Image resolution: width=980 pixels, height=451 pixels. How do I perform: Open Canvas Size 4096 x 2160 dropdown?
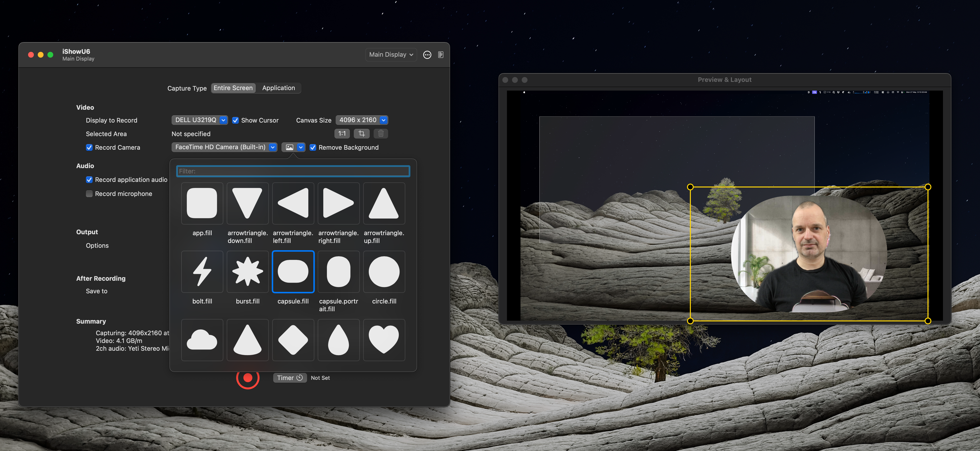[362, 120]
